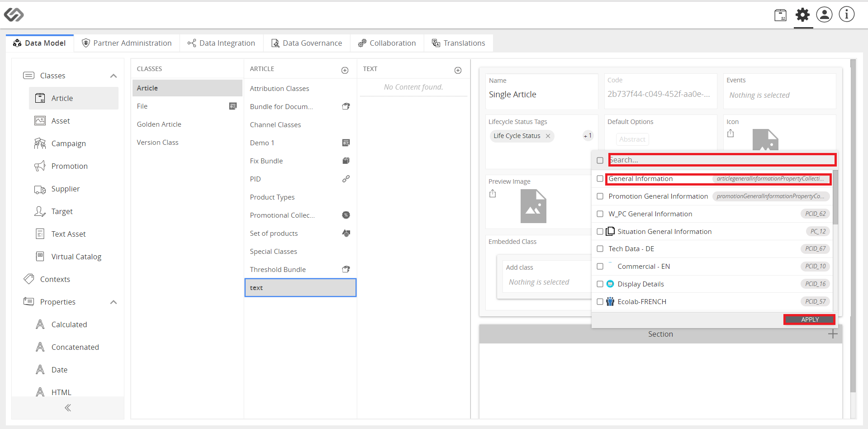Check the General Information checkbox

tap(600, 179)
